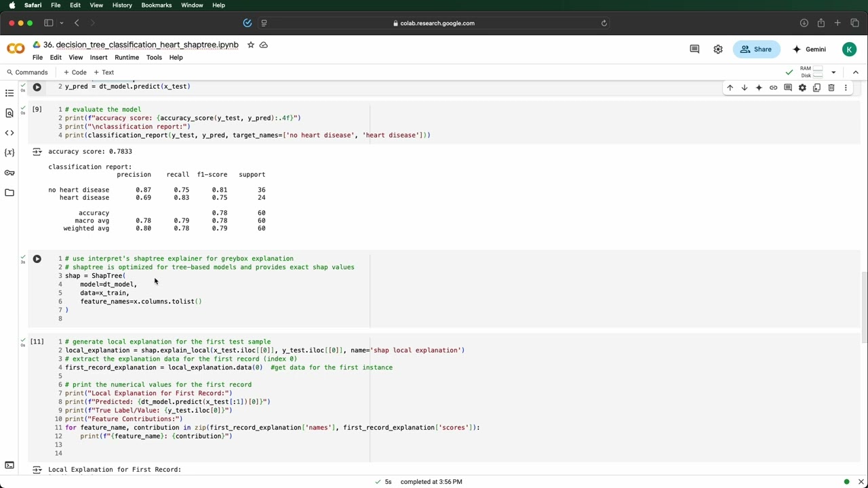The image size is (868, 488).
Task: Rename the notebook title decision_tree_classification_heart_shaptree.ipynb
Action: coord(141,45)
